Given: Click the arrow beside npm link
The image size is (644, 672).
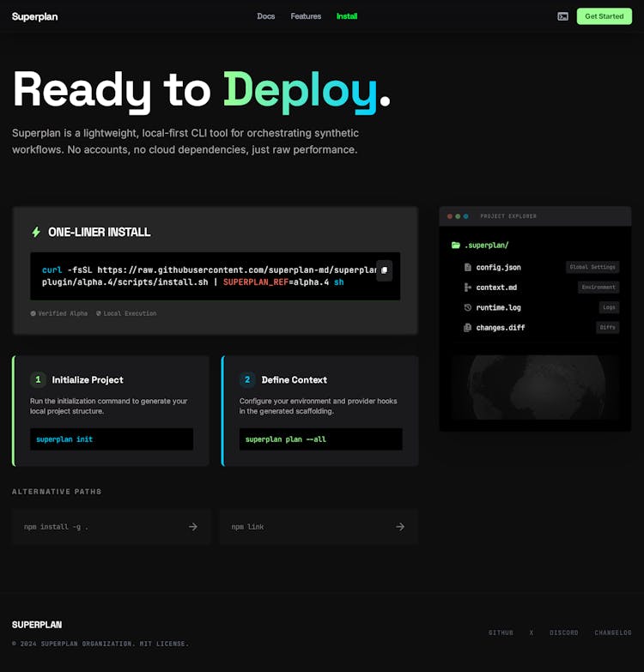Looking at the screenshot, I should 400,527.
